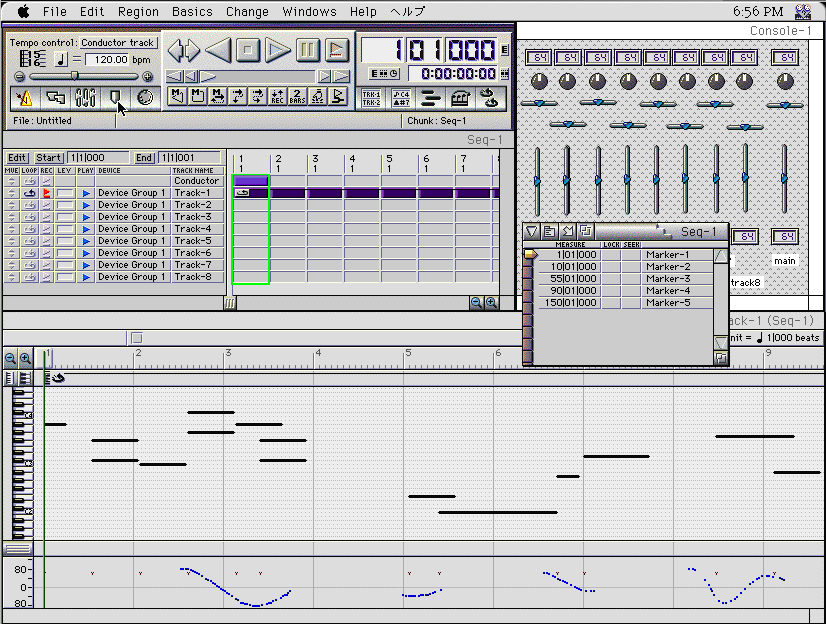Click the 2 BARS countoff icon
The height and width of the screenshot is (624, 826).
(x=297, y=97)
